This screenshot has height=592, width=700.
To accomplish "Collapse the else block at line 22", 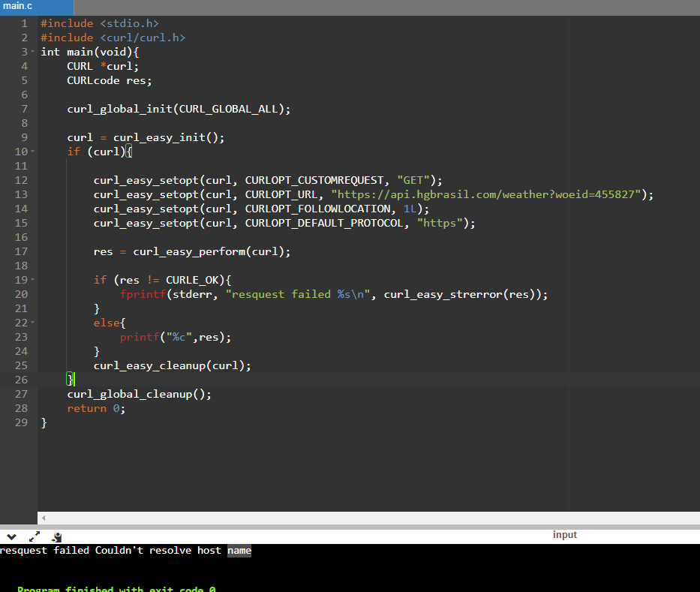I will point(32,323).
